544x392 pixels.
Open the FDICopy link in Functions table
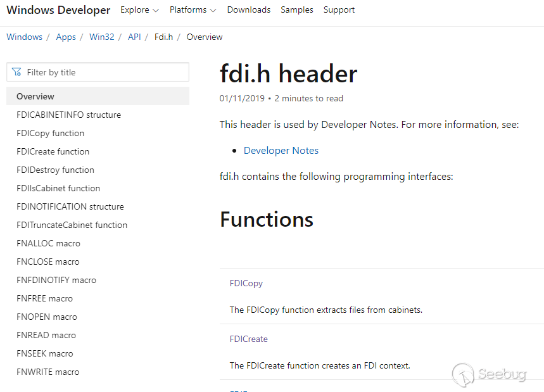point(246,284)
